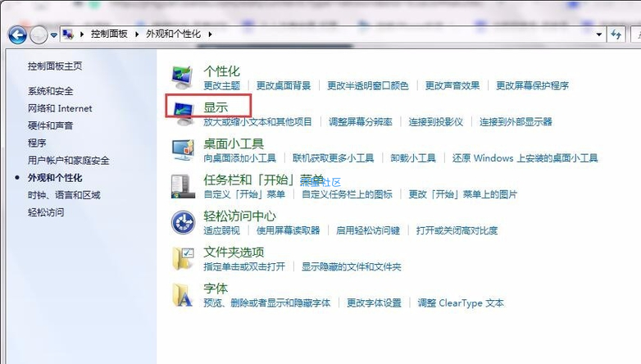This screenshot has width=641, height=364.
Task: Click 向桌面添加小工具 link
Action: 239,158
